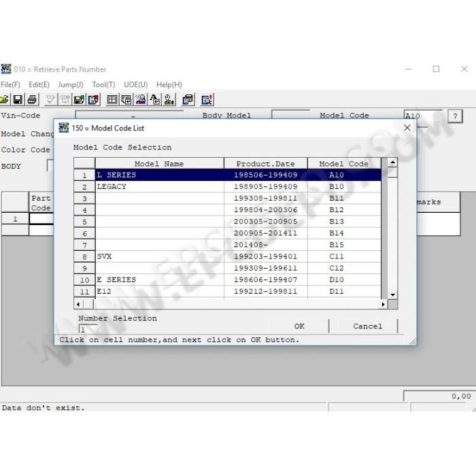This screenshot has height=476, width=476.
Task: Open the Jump(J) menu
Action: tap(71, 85)
